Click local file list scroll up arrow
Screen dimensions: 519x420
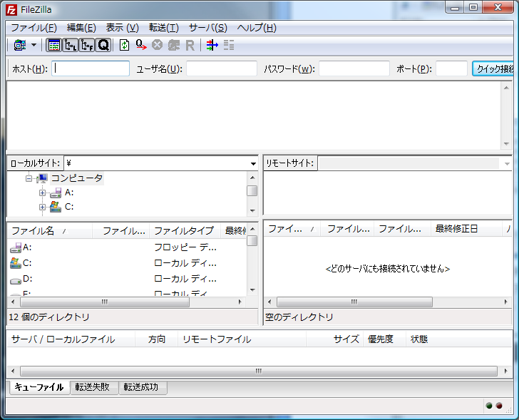pyautogui.click(x=252, y=229)
